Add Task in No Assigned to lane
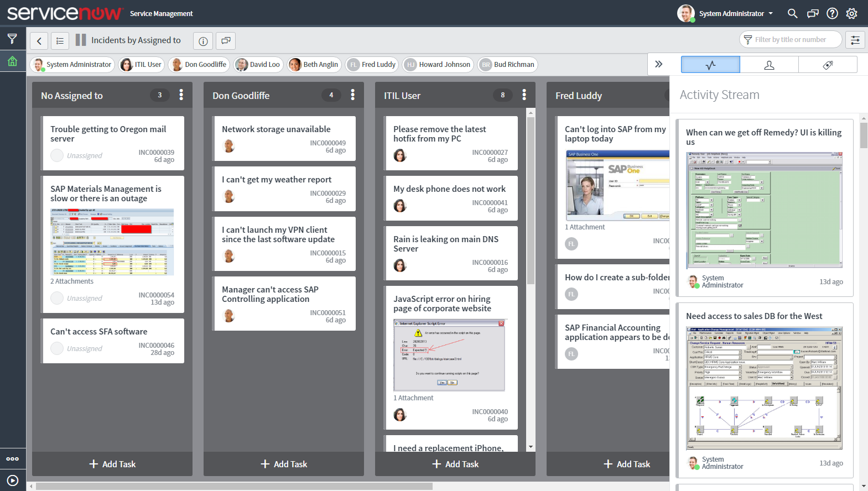Image resolution: width=868 pixels, height=491 pixels. (x=112, y=464)
